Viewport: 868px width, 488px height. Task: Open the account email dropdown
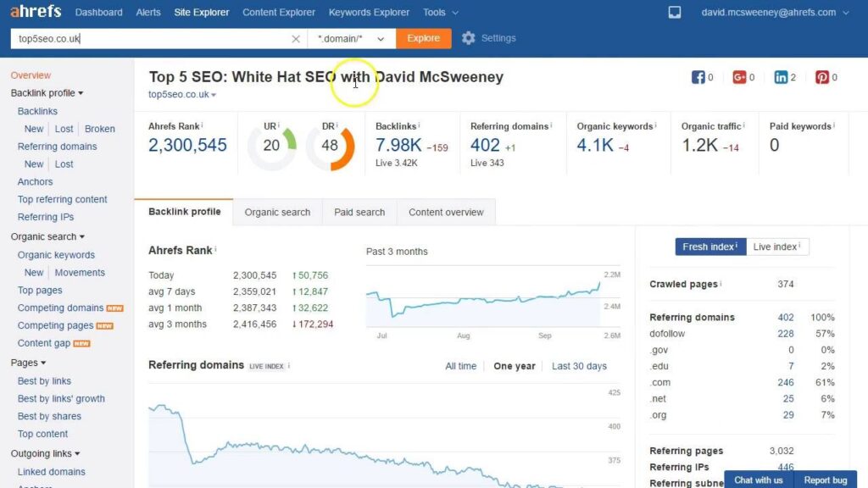[775, 12]
